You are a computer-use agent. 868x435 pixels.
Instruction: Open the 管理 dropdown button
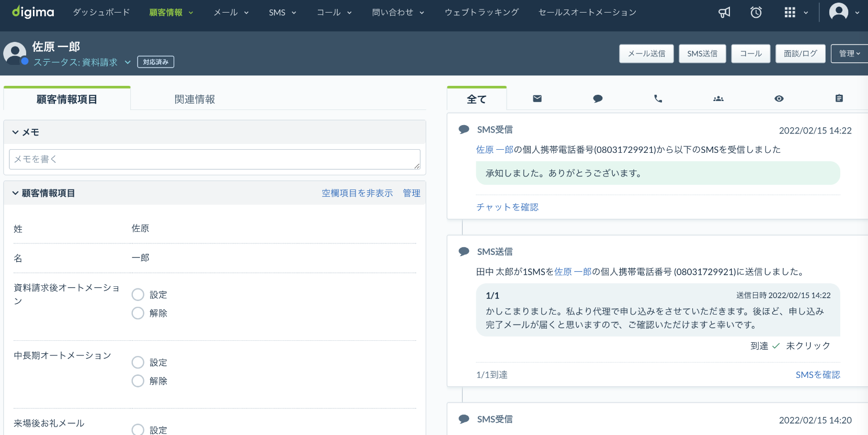coord(849,53)
